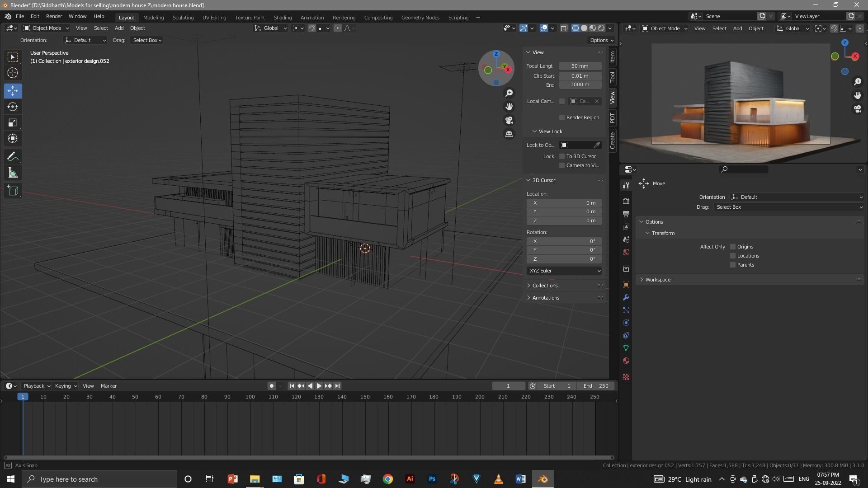Screen dimensions: 868x488
Task: Open Object properties tab
Action: 626,285
